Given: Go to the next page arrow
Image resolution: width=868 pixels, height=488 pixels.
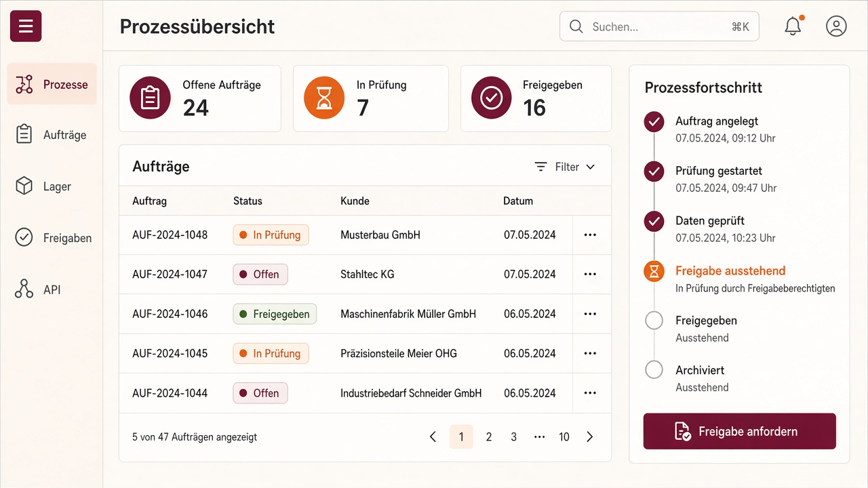Looking at the screenshot, I should [590, 437].
